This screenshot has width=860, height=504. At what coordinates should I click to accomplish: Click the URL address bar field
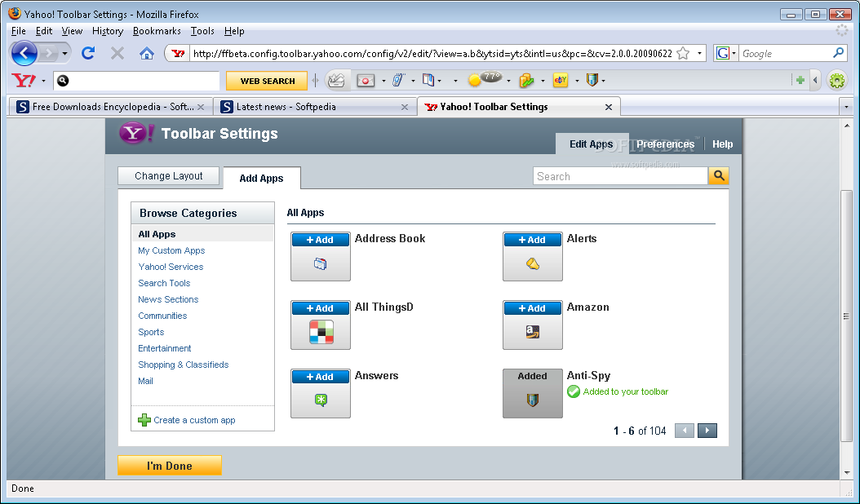coord(432,53)
